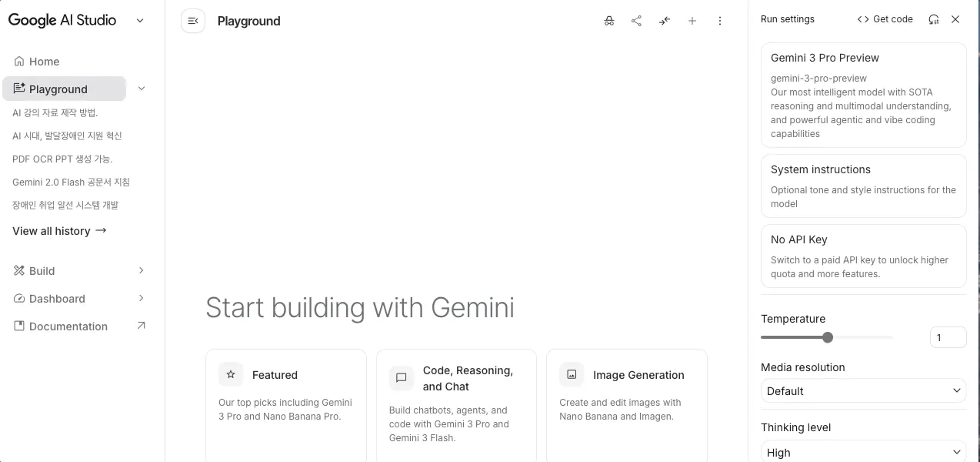Open the Image Generation card
This screenshot has width=980, height=462.
(627, 406)
